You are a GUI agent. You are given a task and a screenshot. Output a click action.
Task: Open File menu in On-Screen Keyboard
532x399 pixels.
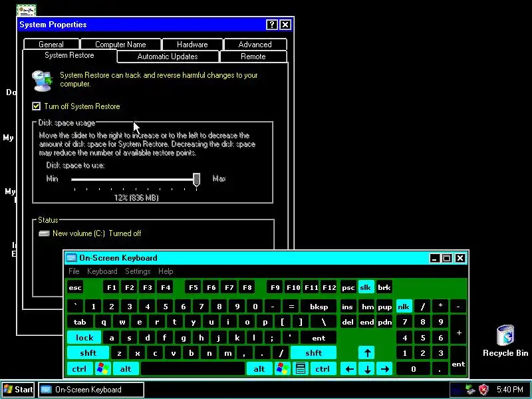tap(74, 271)
